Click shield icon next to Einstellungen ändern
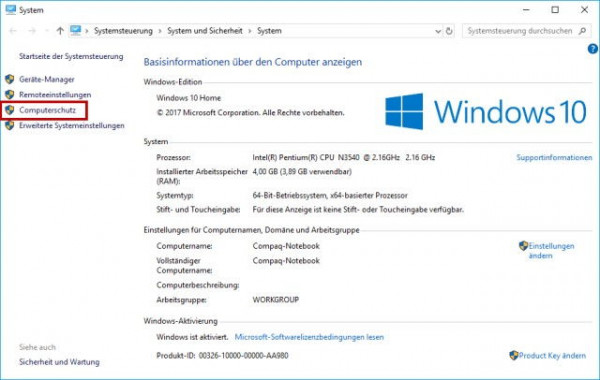Screen dimensions: 600x380 click(x=523, y=246)
